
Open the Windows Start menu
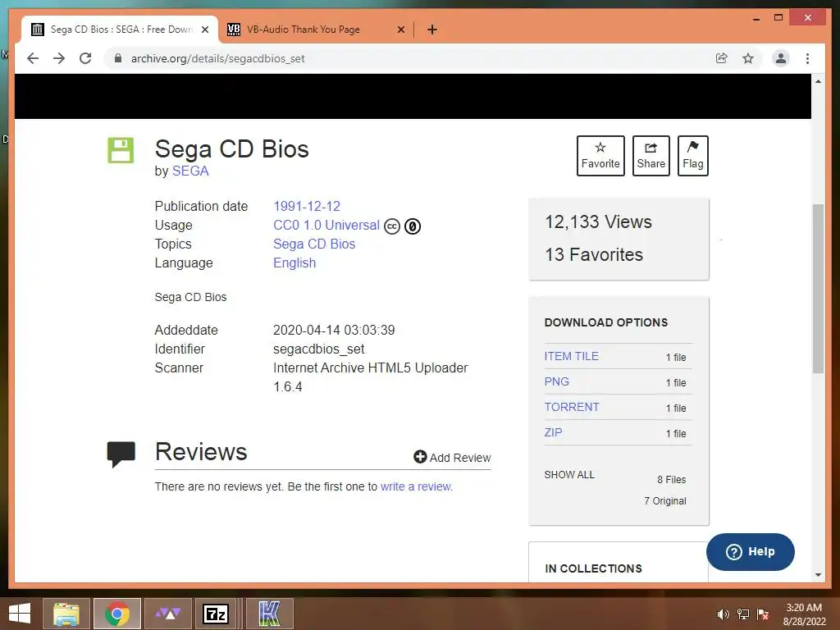pos(20,614)
